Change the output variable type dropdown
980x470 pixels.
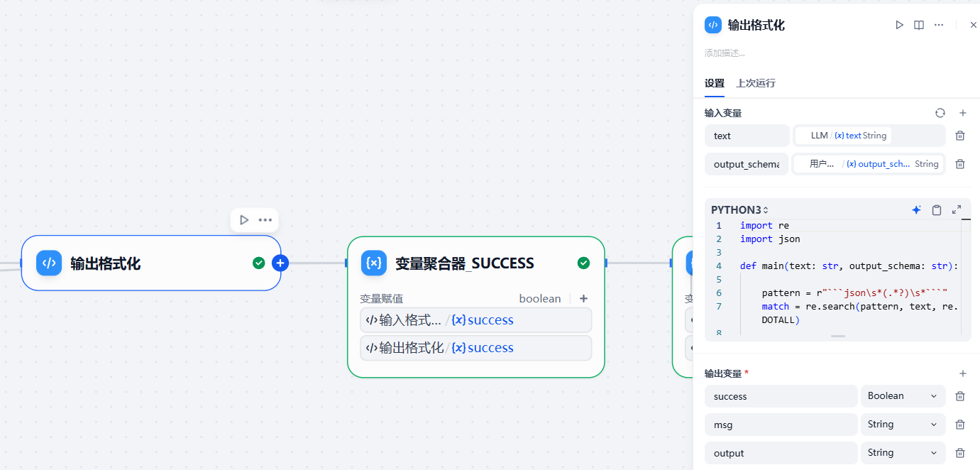(x=903, y=453)
